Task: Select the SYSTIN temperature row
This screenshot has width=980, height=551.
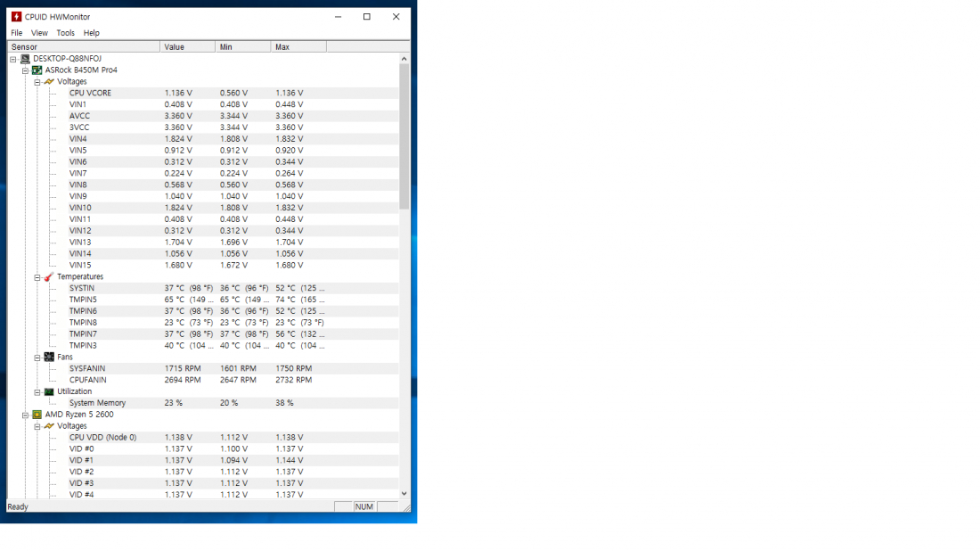Action: pos(233,288)
